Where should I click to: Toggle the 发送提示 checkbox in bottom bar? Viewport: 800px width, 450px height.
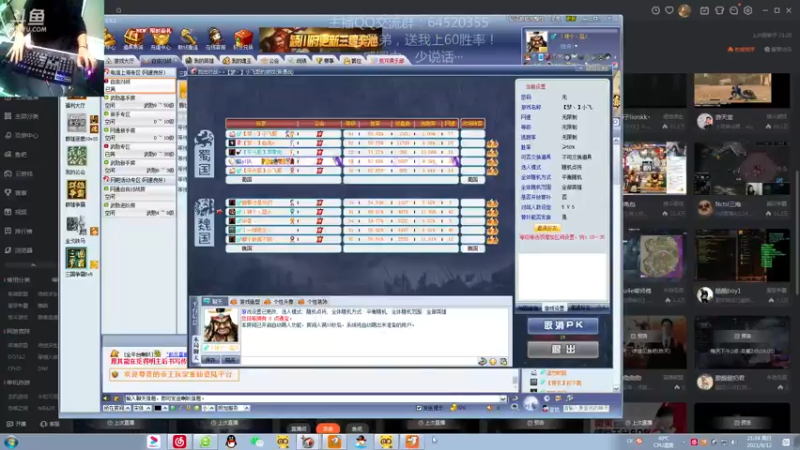point(419,408)
